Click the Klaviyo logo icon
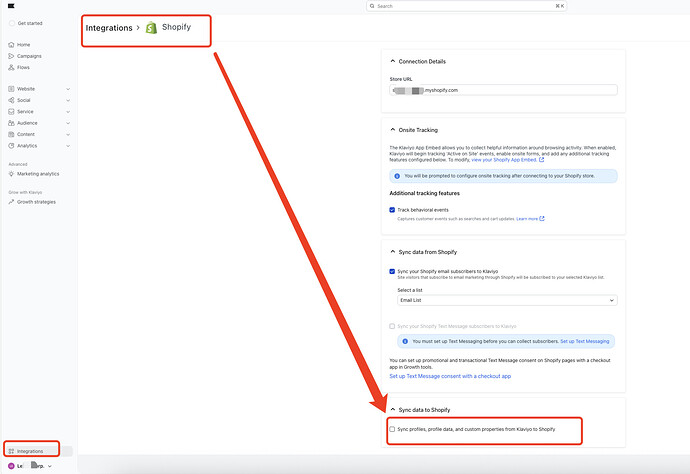Screen dimensions: 690x474 (11, 6)
